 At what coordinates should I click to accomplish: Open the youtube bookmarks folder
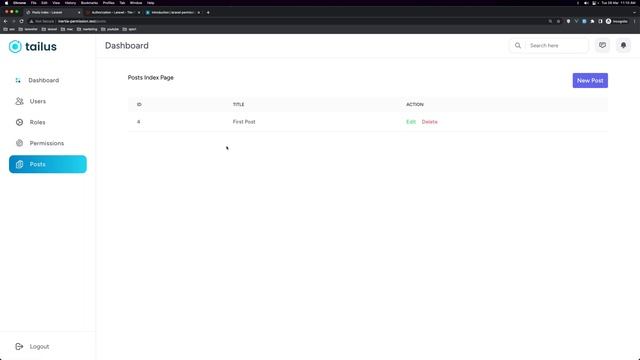[x=110, y=29]
